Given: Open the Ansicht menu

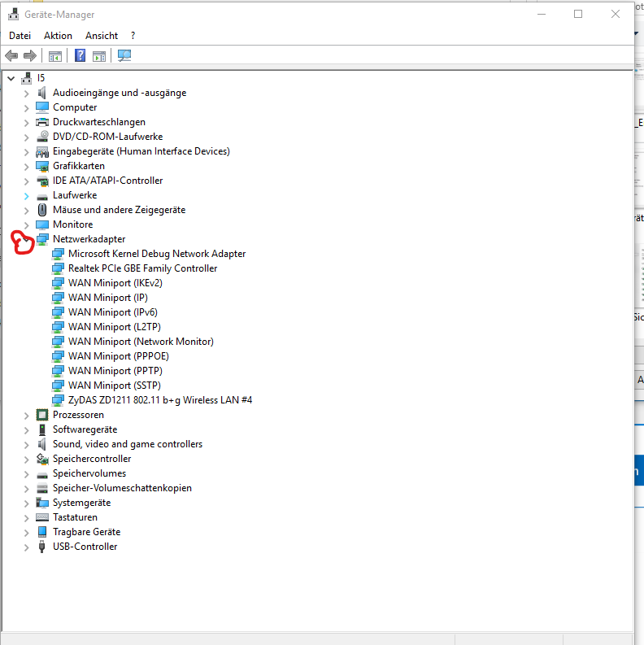Looking at the screenshot, I should pyautogui.click(x=102, y=36).
